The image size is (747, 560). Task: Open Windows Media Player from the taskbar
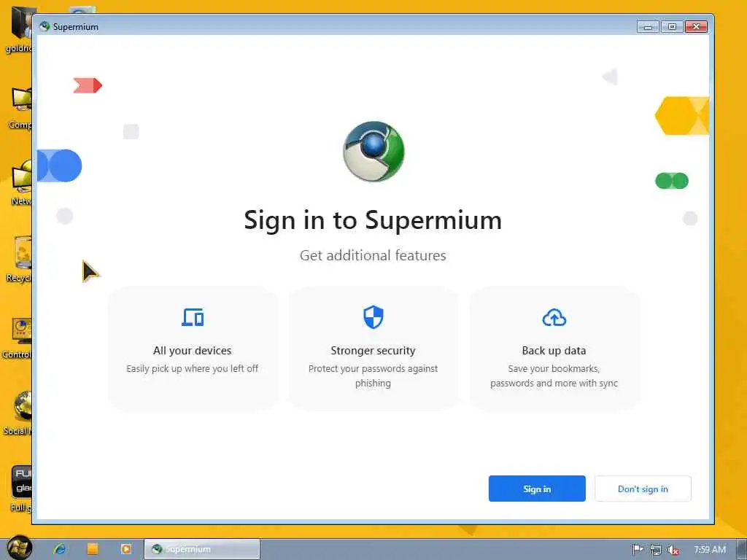click(x=125, y=549)
